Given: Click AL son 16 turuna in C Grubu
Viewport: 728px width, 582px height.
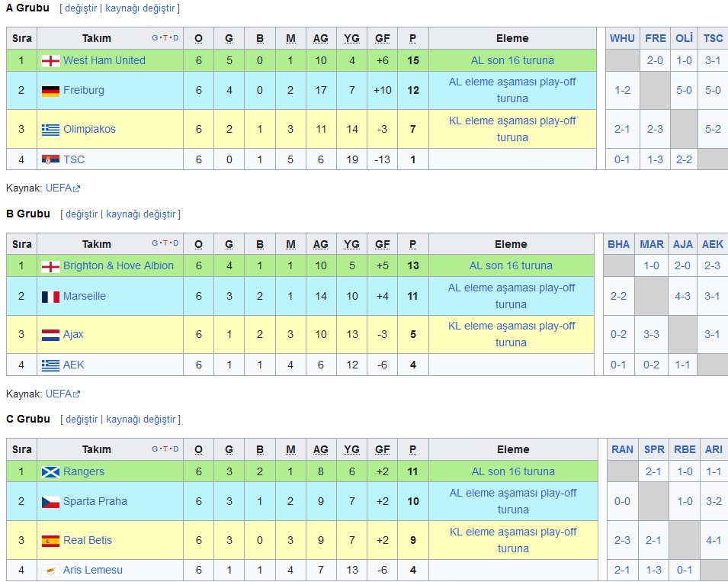Looking at the screenshot, I should 513,471.
